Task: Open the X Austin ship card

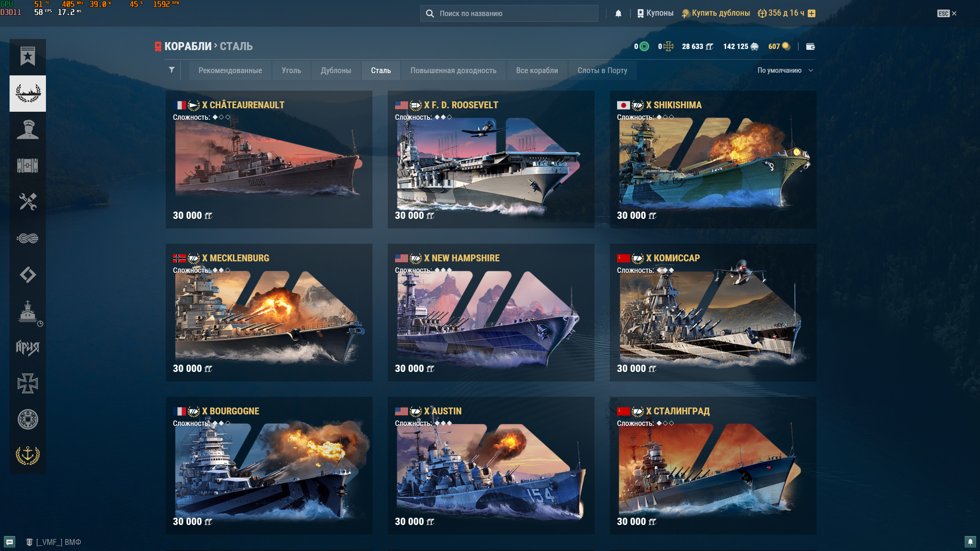Action: pos(491,466)
